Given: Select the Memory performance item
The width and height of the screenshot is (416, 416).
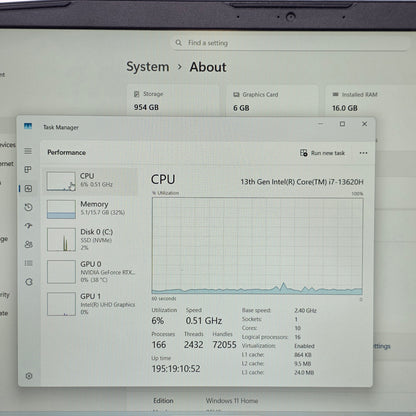Looking at the screenshot, I should (91, 209).
